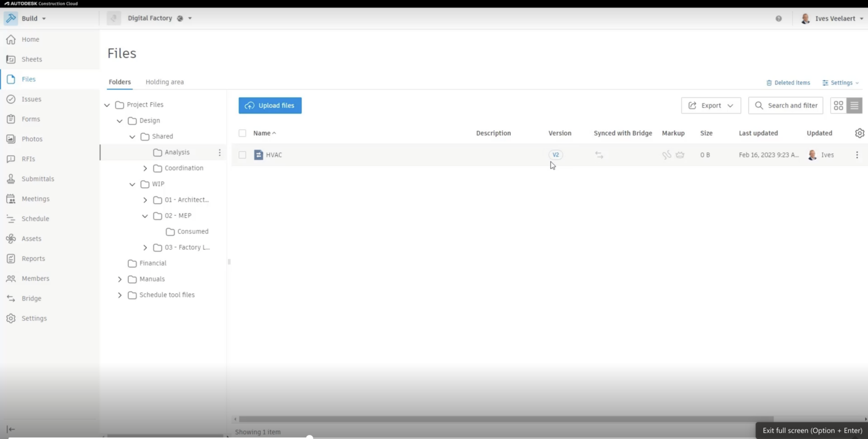Select the checkbox on the HVAC file row
The image size is (868, 439).
242,154
